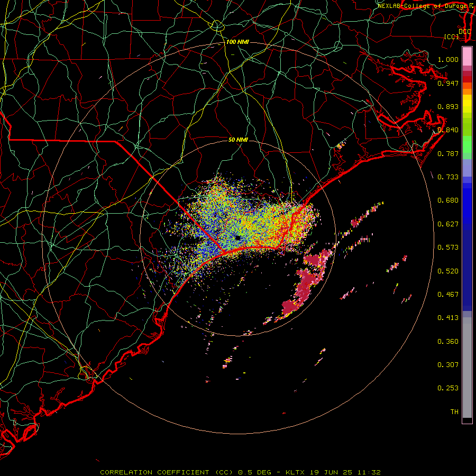Screen dimensions: 476x476
Task: Click the DCC product label above colorbar
Action: [464, 31]
